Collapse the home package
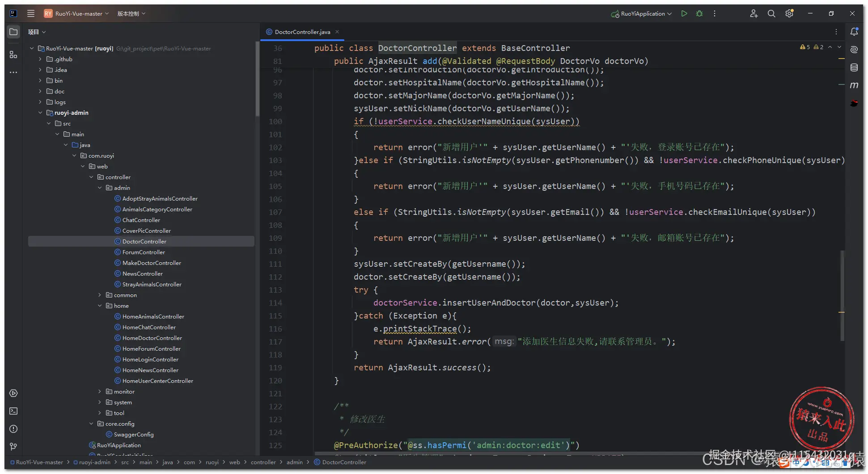868x474 pixels. pos(100,306)
